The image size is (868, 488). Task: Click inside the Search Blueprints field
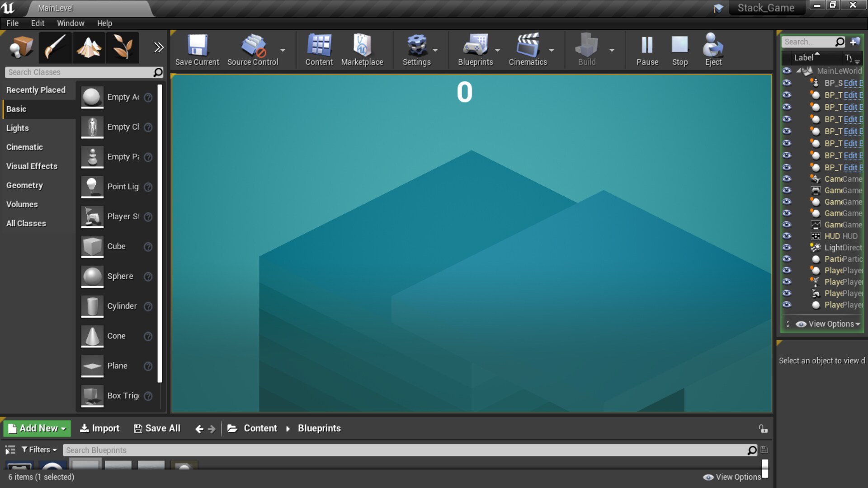[x=181, y=450]
